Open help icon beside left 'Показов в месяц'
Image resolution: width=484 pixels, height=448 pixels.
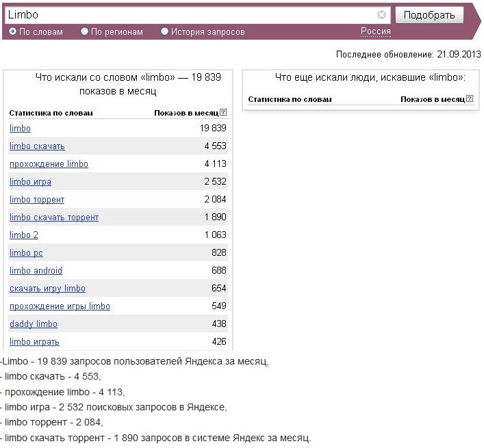tap(223, 112)
